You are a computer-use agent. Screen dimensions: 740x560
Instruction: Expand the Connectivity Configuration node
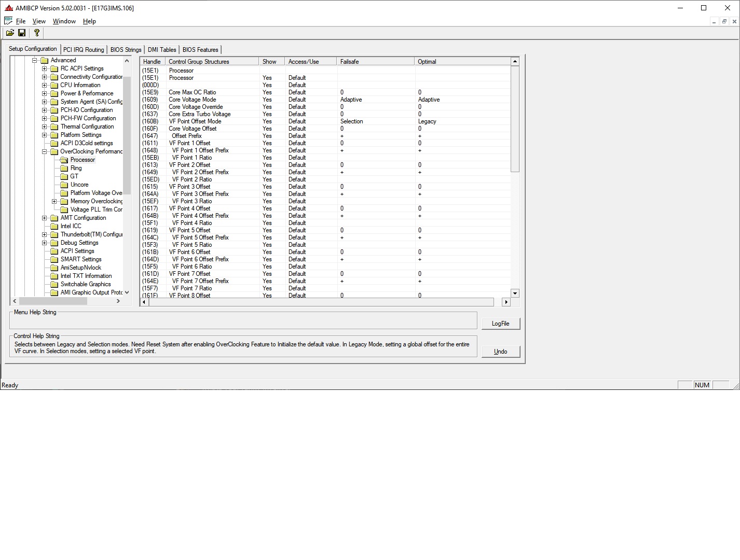click(x=45, y=77)
